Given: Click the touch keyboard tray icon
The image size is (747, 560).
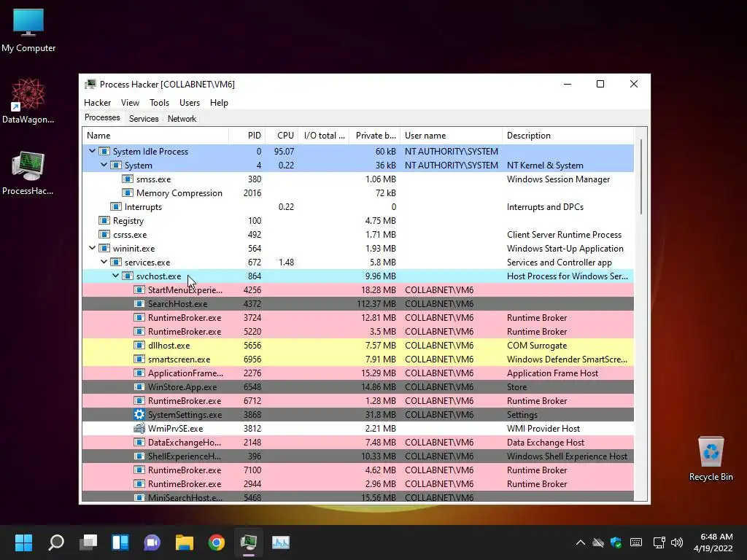Looking at the screenshot, I should click(635, 542).
